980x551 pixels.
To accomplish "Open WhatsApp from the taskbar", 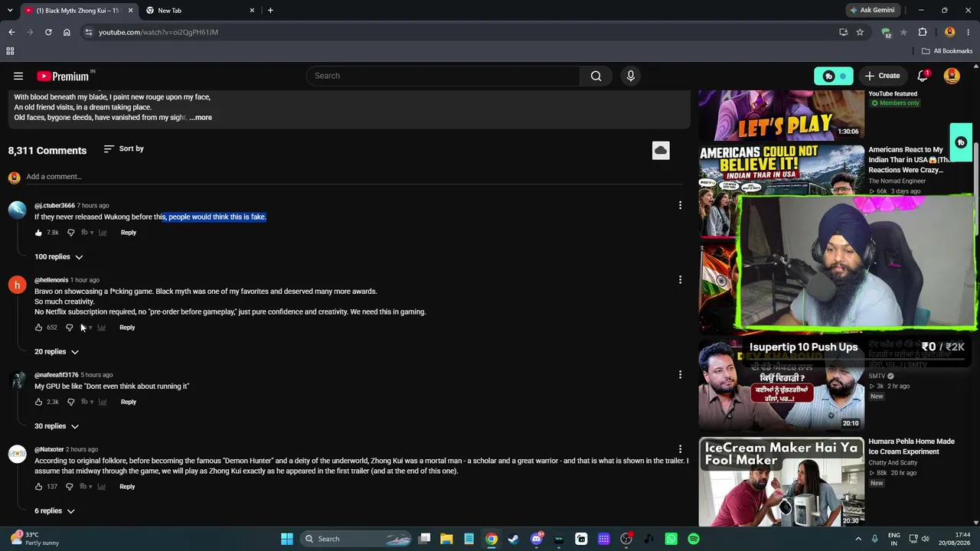I will pos(671,539).
